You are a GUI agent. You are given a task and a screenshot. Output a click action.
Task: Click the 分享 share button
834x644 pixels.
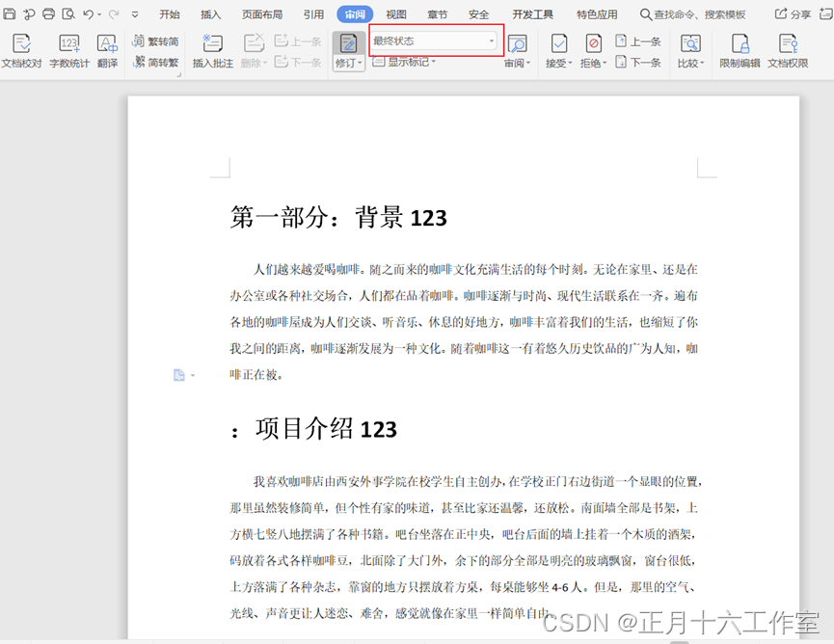click(793, 14)
